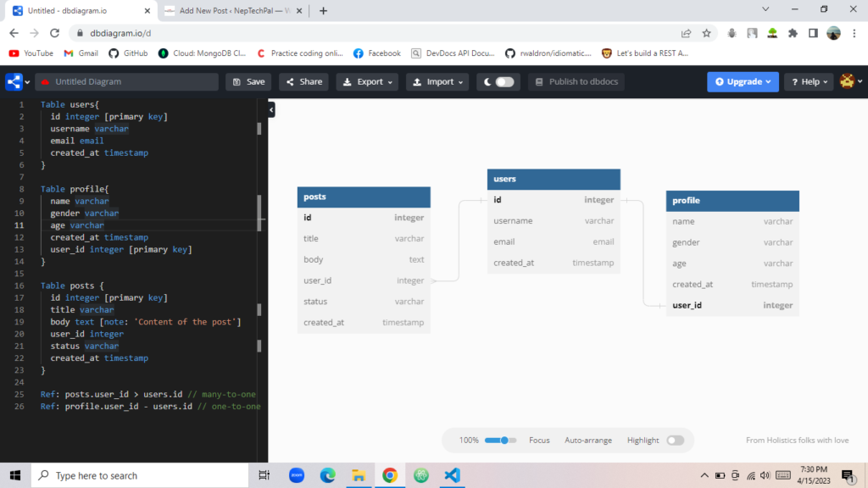Click Focus in the bottom toolbar

(x=539, y=441)
